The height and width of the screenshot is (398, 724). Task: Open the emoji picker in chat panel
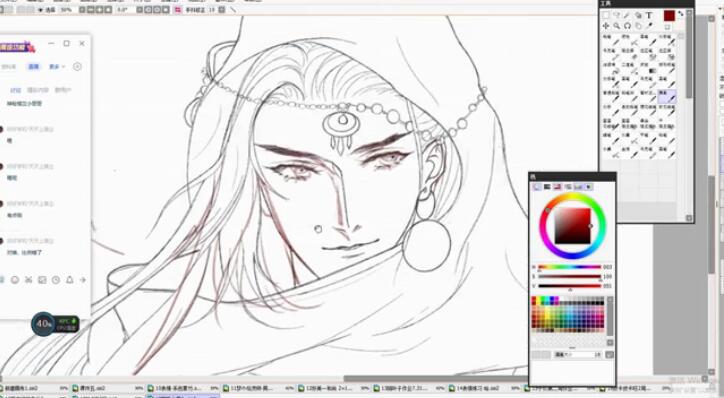(15, 280)
